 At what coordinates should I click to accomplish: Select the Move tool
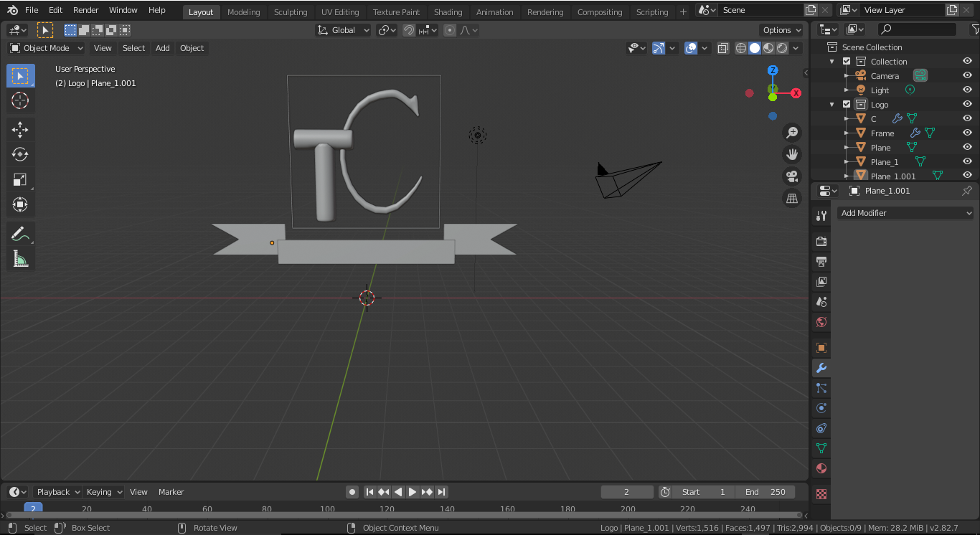[x=20, y=129]
